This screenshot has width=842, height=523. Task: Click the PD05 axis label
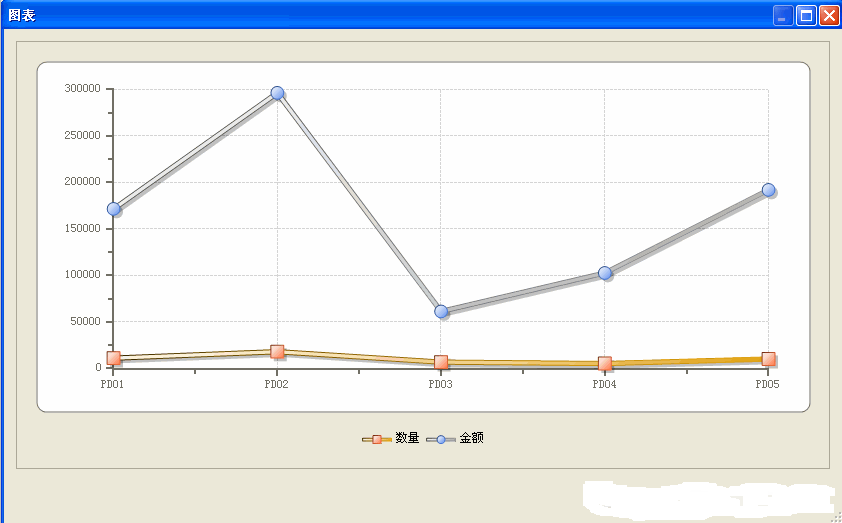pyautogui.click(x=767, y=384)
